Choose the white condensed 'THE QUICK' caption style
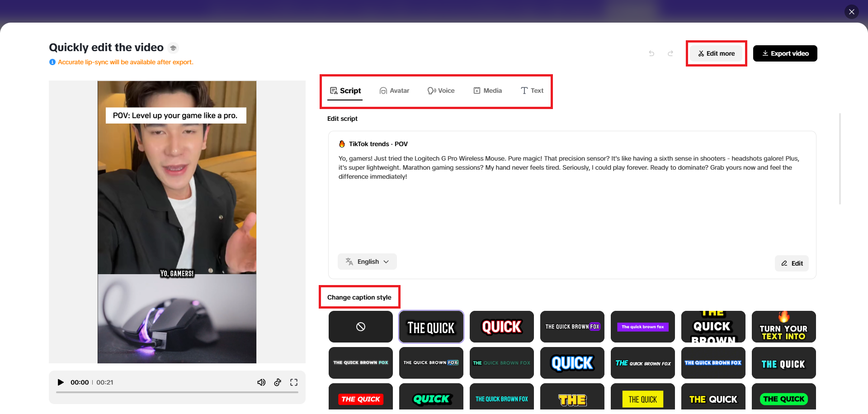 pos(431,327)
